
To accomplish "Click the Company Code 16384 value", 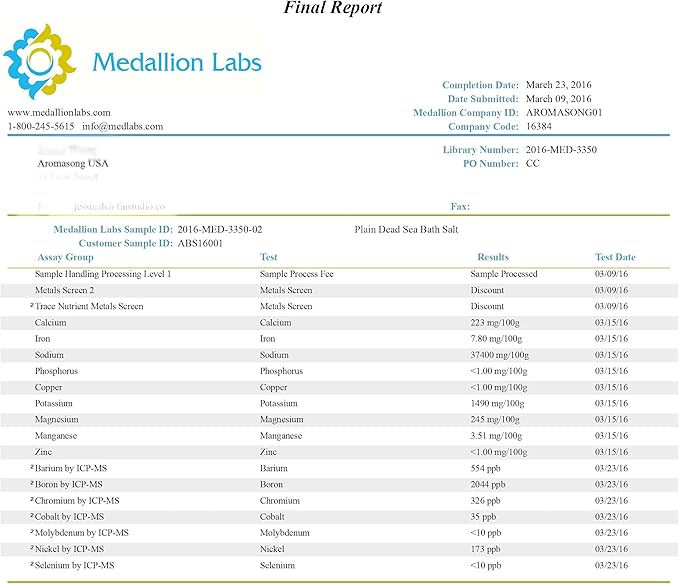I will [x=539, y=127].
